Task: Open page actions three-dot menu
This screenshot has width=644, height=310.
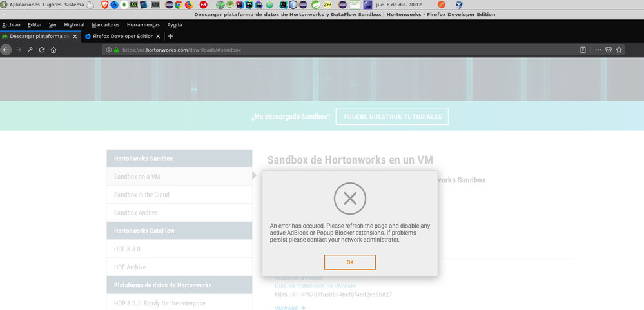Action: click(598, 50)
